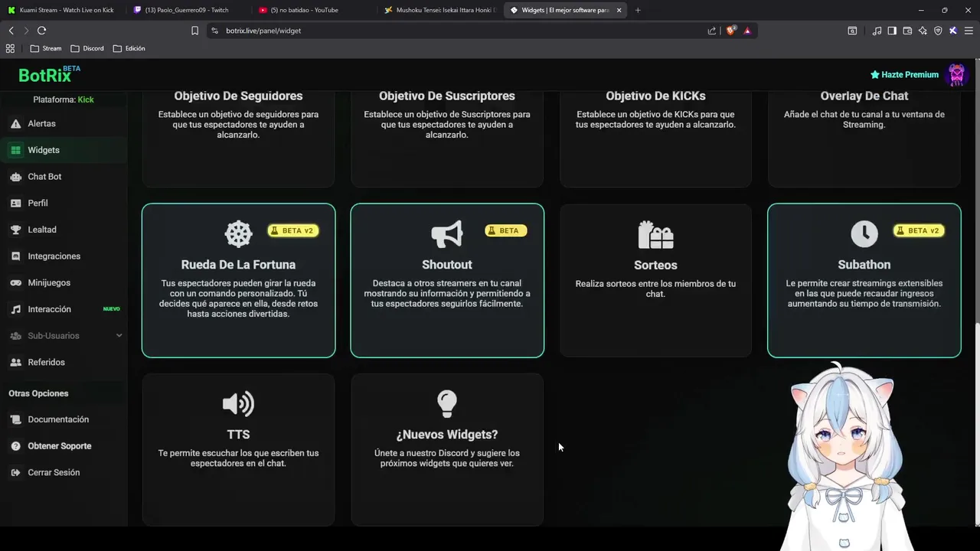This screenshot has width=980, height=551.
Task: Open Alertas in the sidebar
Action: [x=64, y=123]
